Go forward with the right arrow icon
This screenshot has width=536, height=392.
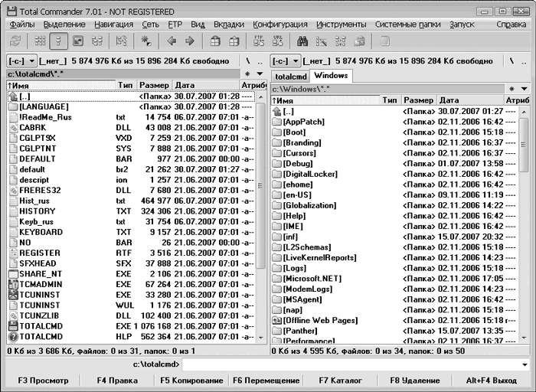[190, 41]
